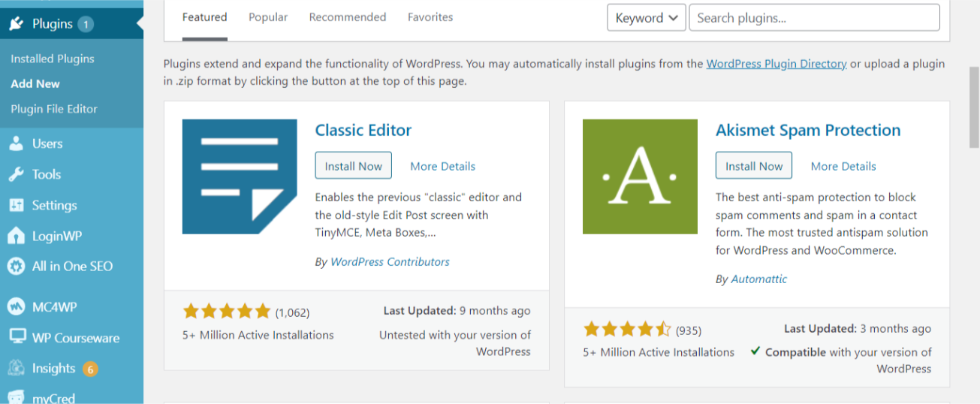This screenshot has height=404, width=980.
Task: Click the WP Courseware monitor icon
Action: coord(17,337)
